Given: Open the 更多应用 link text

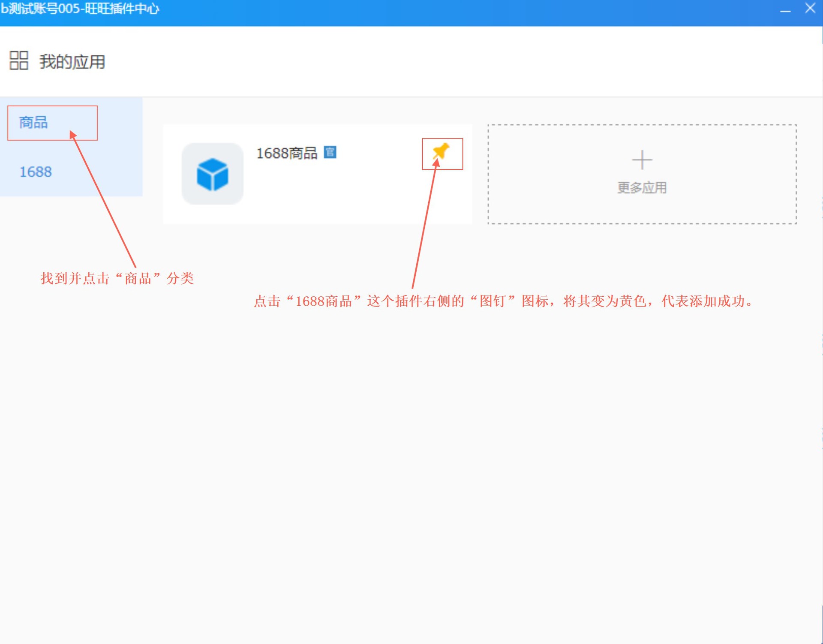Looking at the screenshot, I should tap(642, 187).
